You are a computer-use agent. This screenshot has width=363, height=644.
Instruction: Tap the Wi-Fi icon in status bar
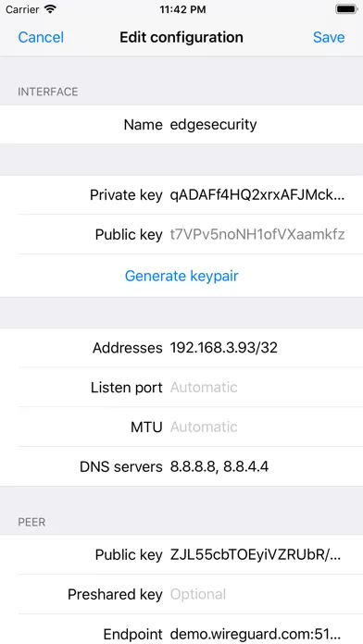pos(51,9)
